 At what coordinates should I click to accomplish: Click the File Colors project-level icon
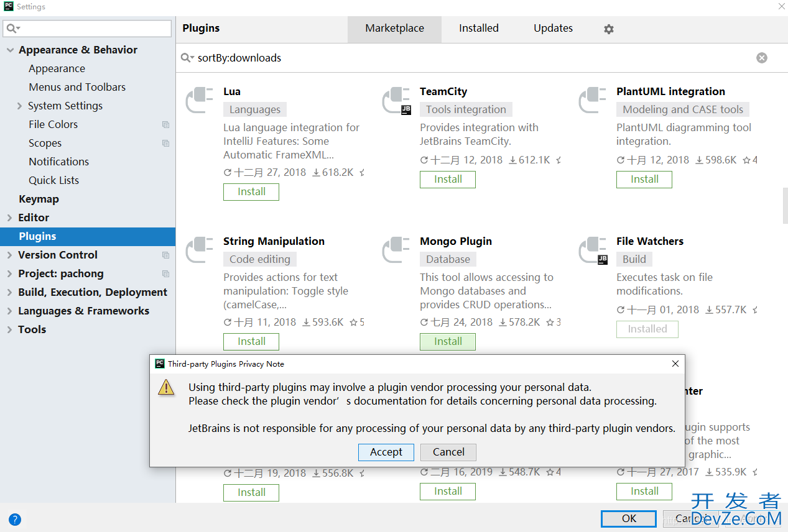(165, 124)
